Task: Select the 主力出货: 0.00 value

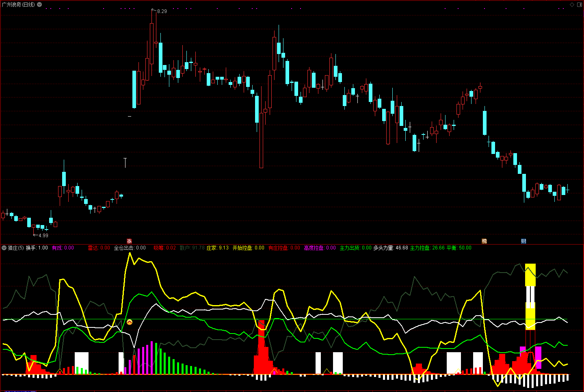Action: click(356, 248)
